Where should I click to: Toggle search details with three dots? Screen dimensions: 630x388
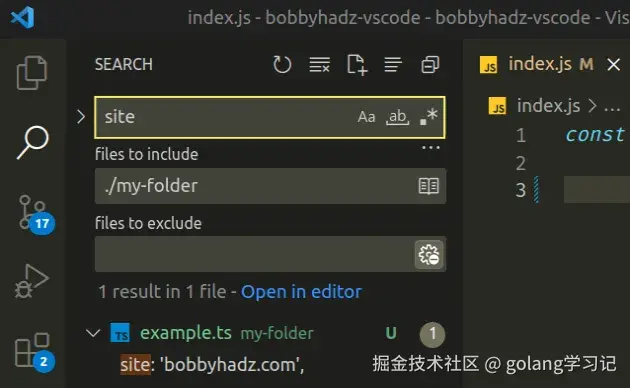tap(431, 148)
